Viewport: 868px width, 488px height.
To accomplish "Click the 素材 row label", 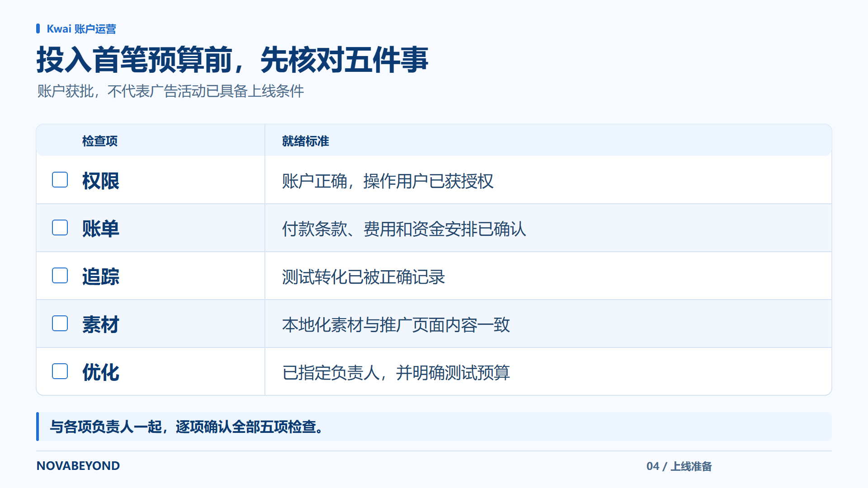I will pyautogui.click(x=101, y=324).
